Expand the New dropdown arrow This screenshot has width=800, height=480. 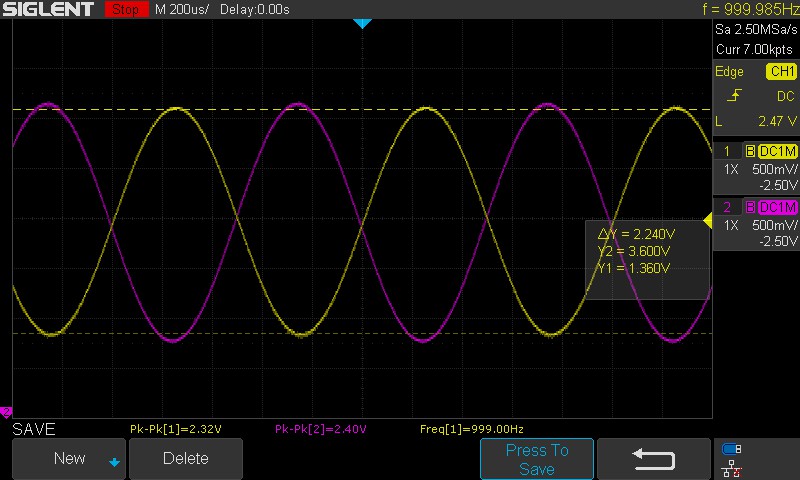114,462
